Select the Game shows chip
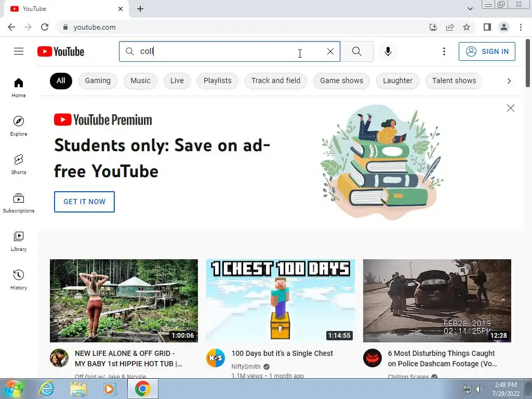This screenshot has height=399, width=532. tap(342, 81)
